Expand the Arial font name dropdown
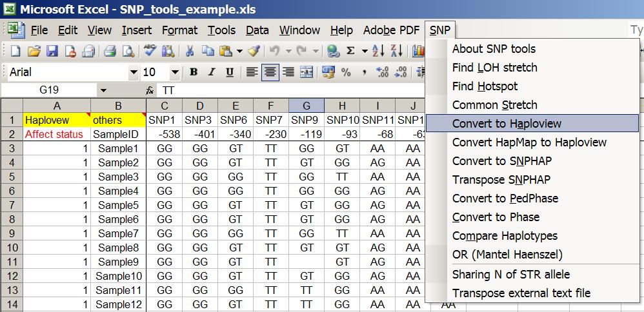This screenshot has width=644, height=312. [x=134, y=73]
